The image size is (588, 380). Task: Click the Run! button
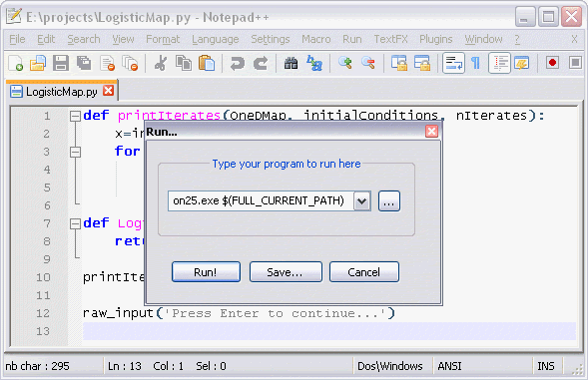[206, 272]
